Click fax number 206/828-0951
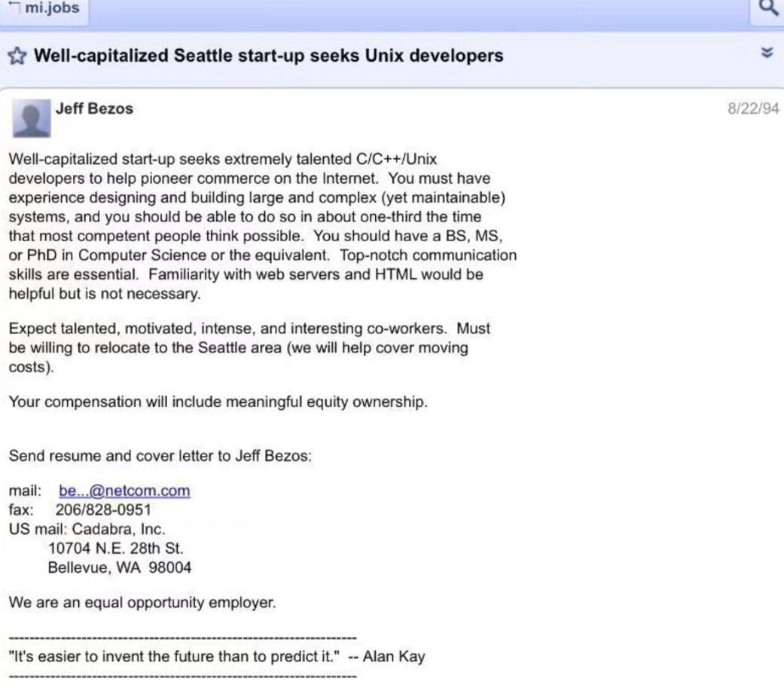Screen dimensions: 784x688 click(103, 510)
